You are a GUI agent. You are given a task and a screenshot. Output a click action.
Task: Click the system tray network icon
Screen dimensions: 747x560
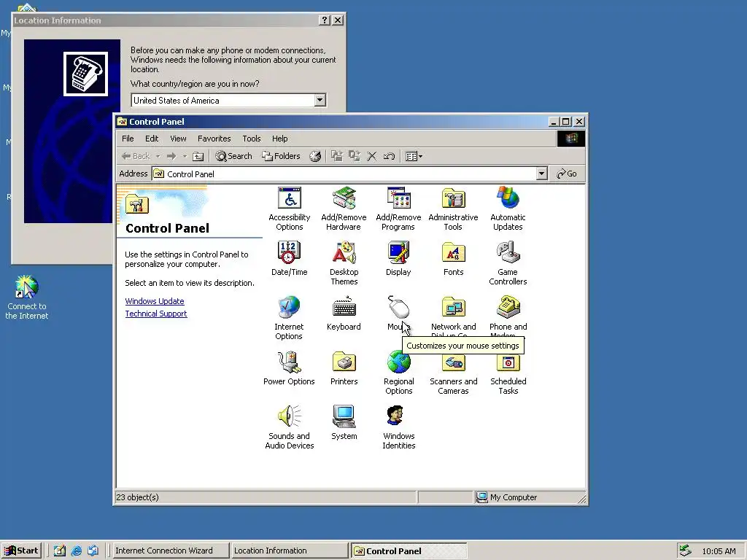686,551
